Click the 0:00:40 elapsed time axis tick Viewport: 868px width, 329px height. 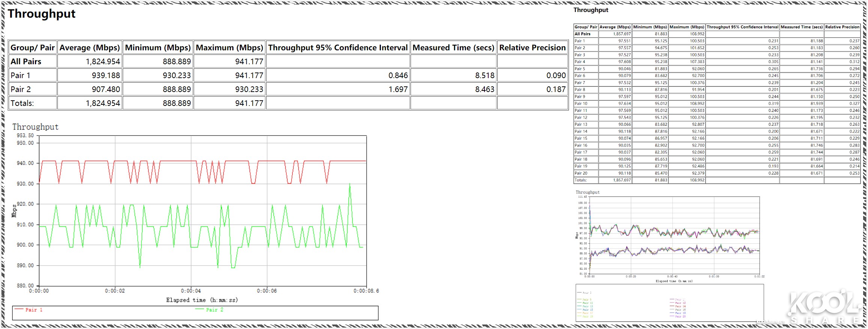(672, 276)
